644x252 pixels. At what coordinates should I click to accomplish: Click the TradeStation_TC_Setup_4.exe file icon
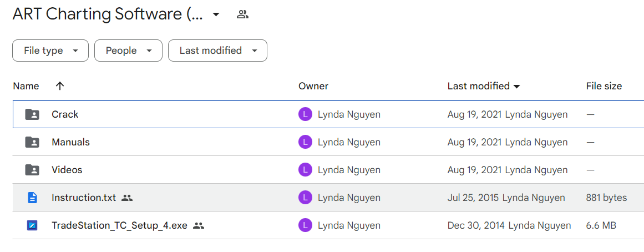[x=32, y=225]
